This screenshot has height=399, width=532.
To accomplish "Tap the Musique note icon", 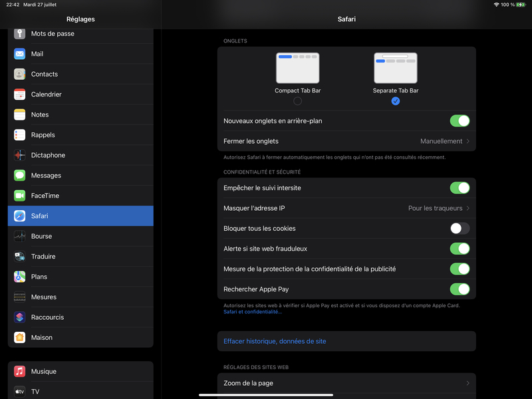I will [x=20, y=372].
